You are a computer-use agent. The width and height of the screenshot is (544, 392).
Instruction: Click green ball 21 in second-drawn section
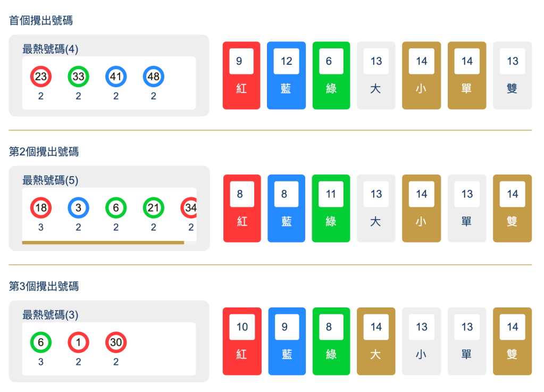click(153, 208)
